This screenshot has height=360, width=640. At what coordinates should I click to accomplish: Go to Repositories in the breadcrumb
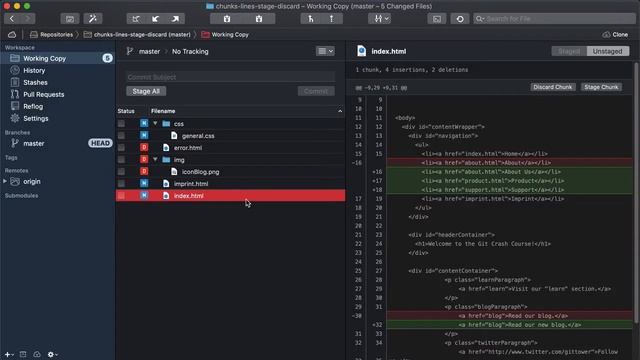tap(51, 35)
